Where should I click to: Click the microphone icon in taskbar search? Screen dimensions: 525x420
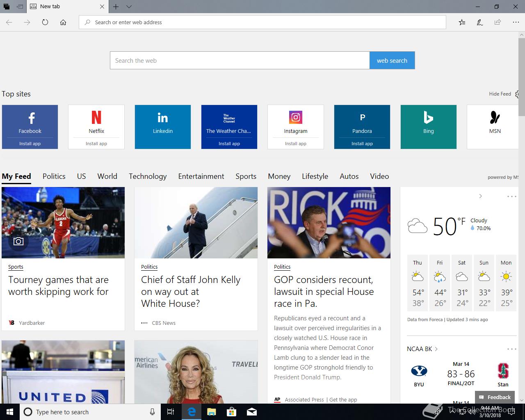152,412
